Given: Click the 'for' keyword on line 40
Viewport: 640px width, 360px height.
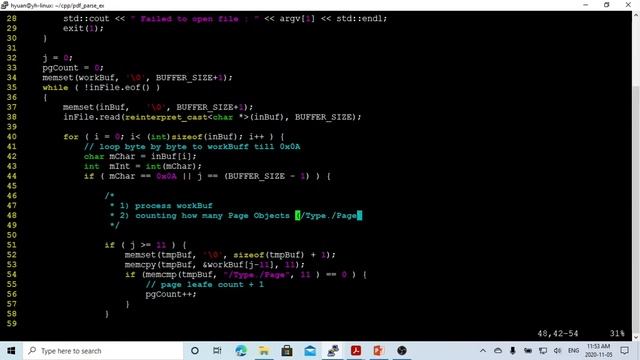Looking at the screenshot, I should click(x=71, y=137).
